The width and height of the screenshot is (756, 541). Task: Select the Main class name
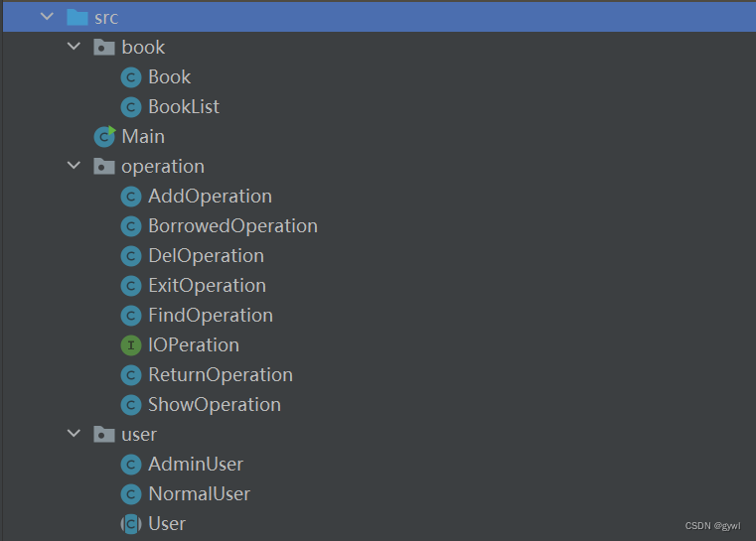[x=143, y=137]
